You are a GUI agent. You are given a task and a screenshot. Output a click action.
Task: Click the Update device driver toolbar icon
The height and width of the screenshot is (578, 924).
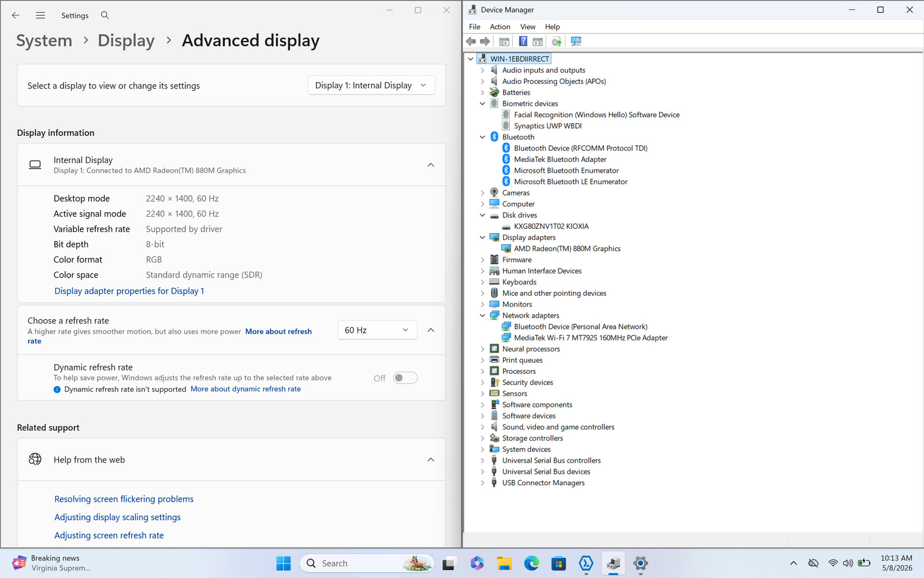coord(557,41)
